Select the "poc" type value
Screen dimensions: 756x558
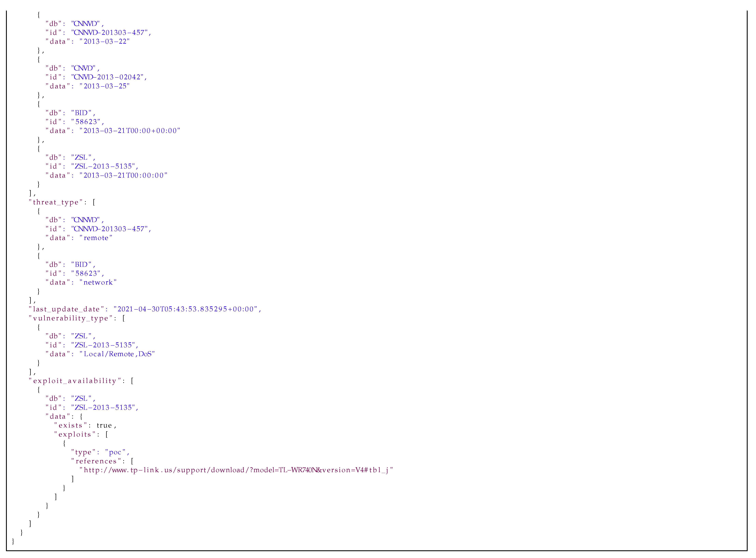click(x=115, y=452)
